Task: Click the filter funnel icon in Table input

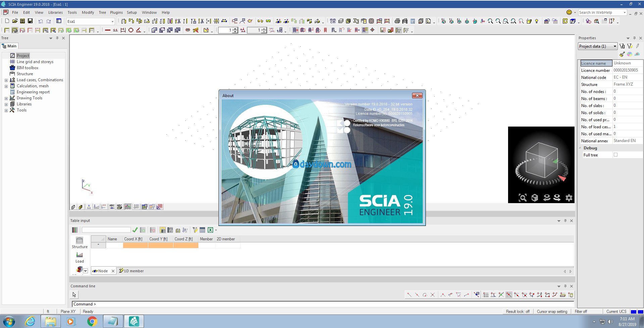Action: [x=195, y=230]
